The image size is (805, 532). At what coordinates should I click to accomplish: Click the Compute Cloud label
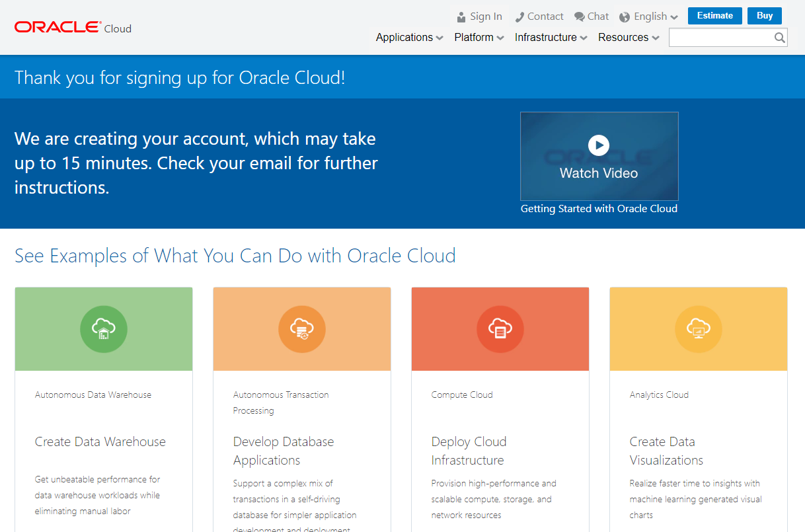(x=462, y=395)
